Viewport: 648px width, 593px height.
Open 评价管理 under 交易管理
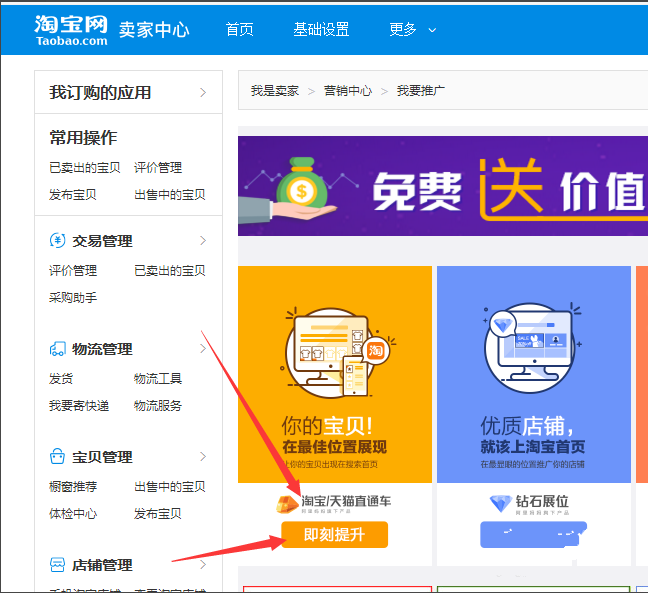(x=73, y=271)
